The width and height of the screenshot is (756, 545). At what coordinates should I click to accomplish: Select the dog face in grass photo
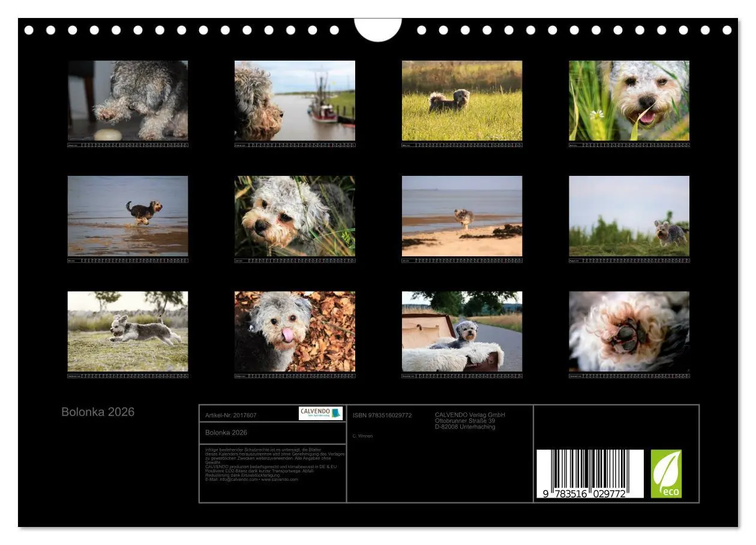pos(295,216)
